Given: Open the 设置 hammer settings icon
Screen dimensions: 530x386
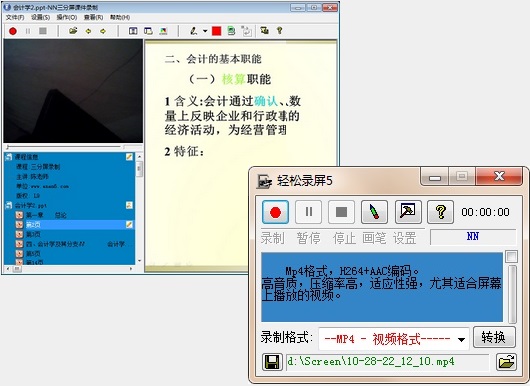Looking at the screenshot, I should pos(408,212).
